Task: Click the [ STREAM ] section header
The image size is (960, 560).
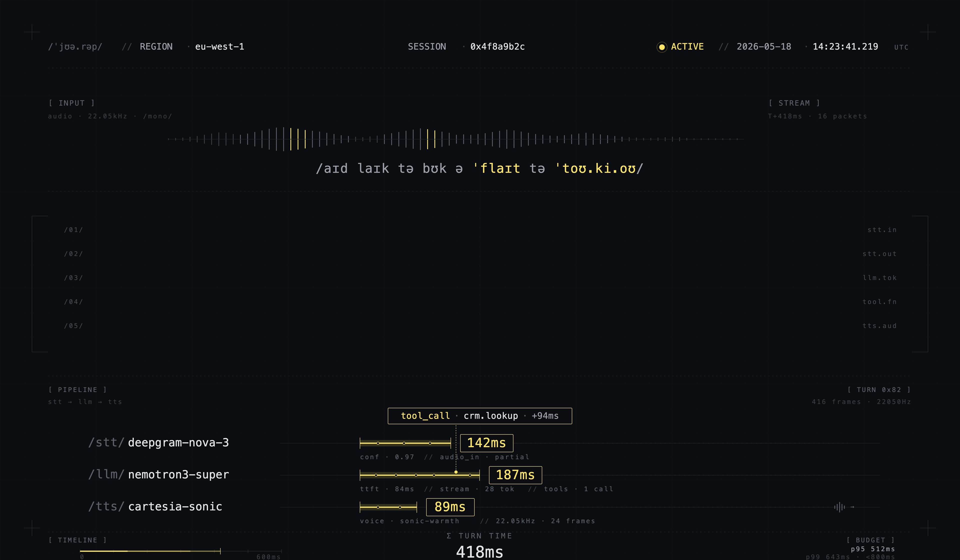Action: click(x=794, y=103)
